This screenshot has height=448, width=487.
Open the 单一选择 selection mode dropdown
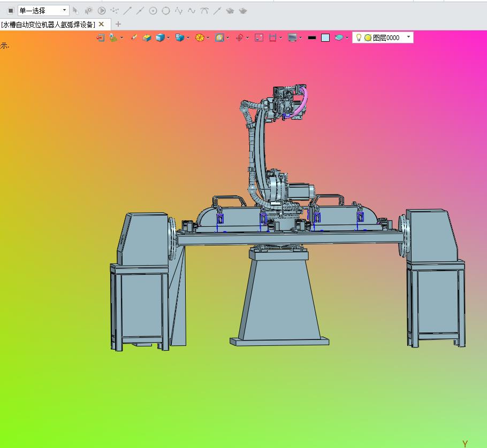pos(64,10)
